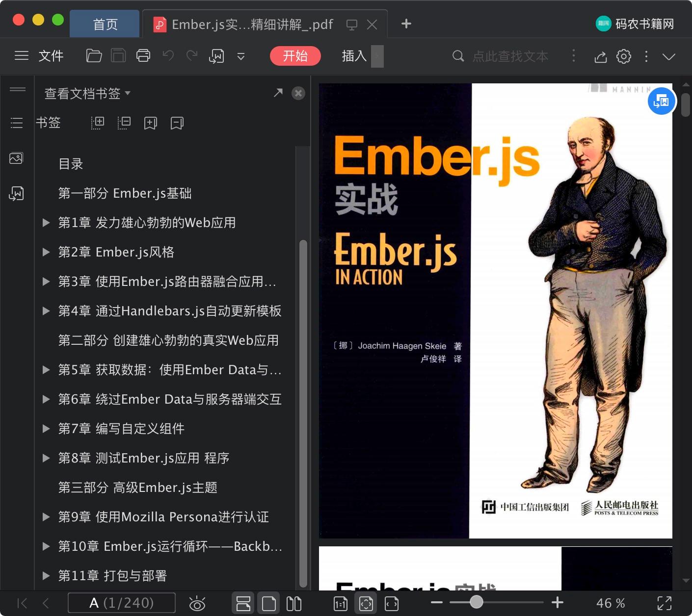Screen dimensions: 692x616
Task: Click the undo arrow icon
Action: pyautogui.click(x=168, y=55)
